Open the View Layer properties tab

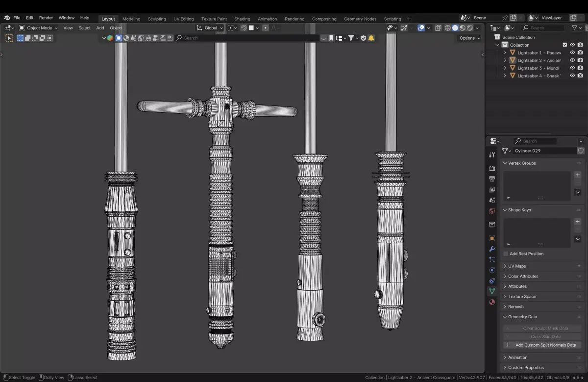click(492, 189)
